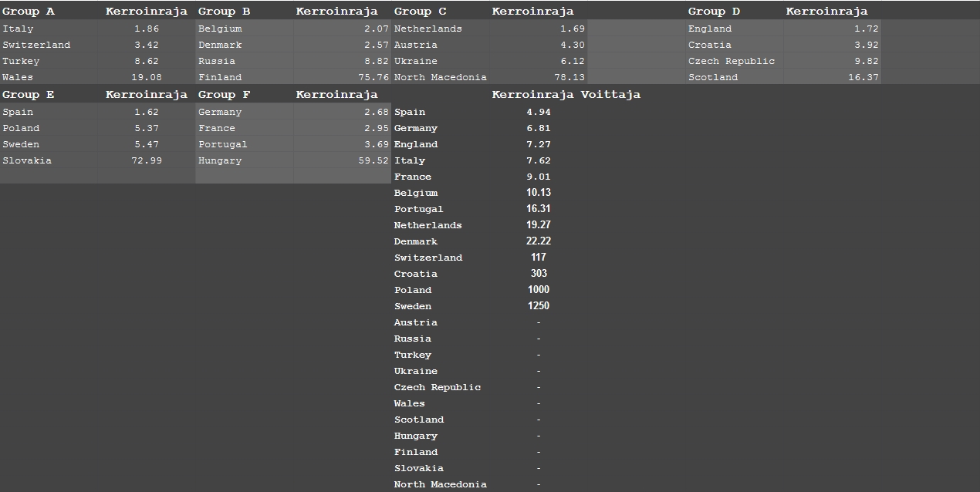980x492 pixels.
Task: Click the Kerroinraja header beside Group D
Action: click(x=826, y=12)
